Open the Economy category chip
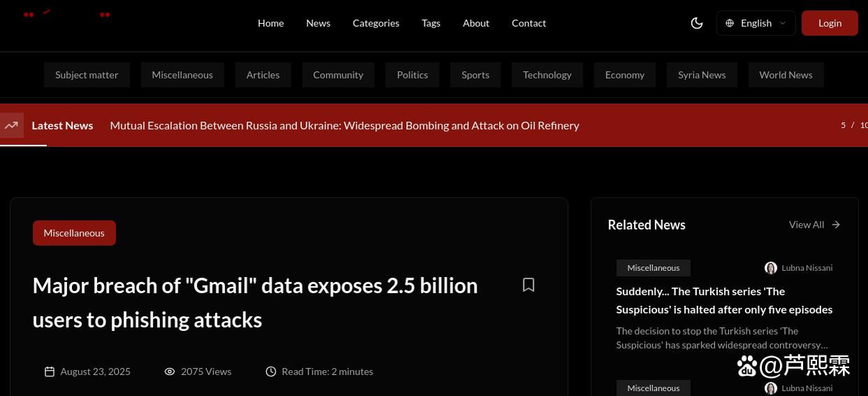This screenshot has height=396, width=868. 625,75
